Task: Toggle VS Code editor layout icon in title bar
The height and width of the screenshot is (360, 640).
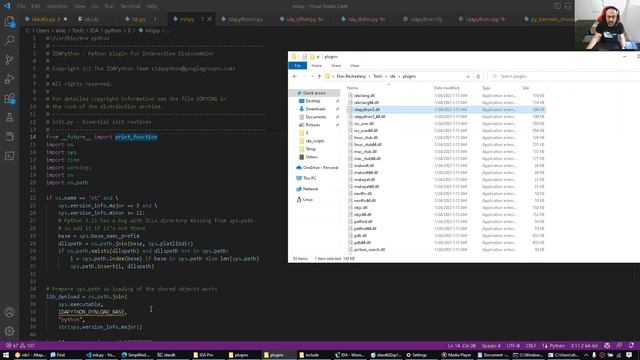Action: tap(557, 6)
